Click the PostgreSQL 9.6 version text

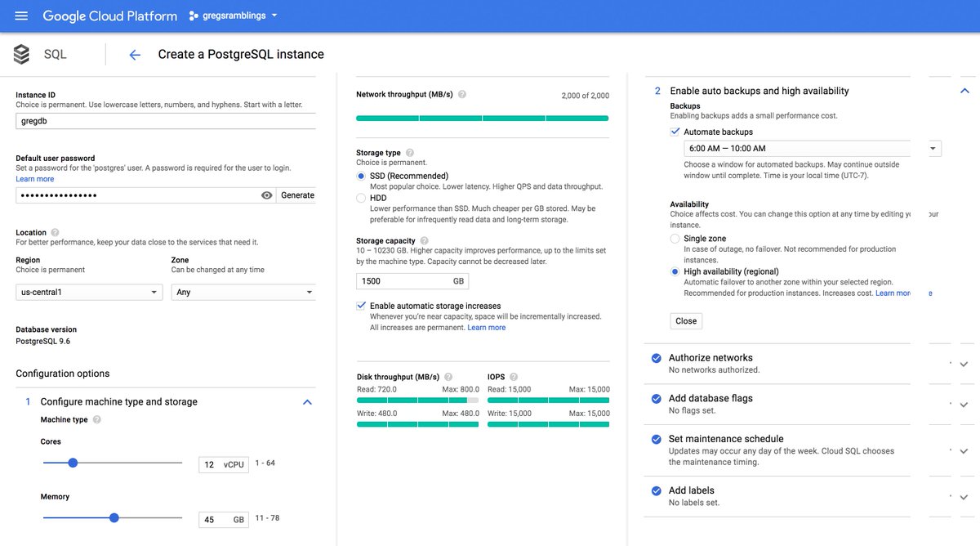pyautogui.click(x=43, y=341)
